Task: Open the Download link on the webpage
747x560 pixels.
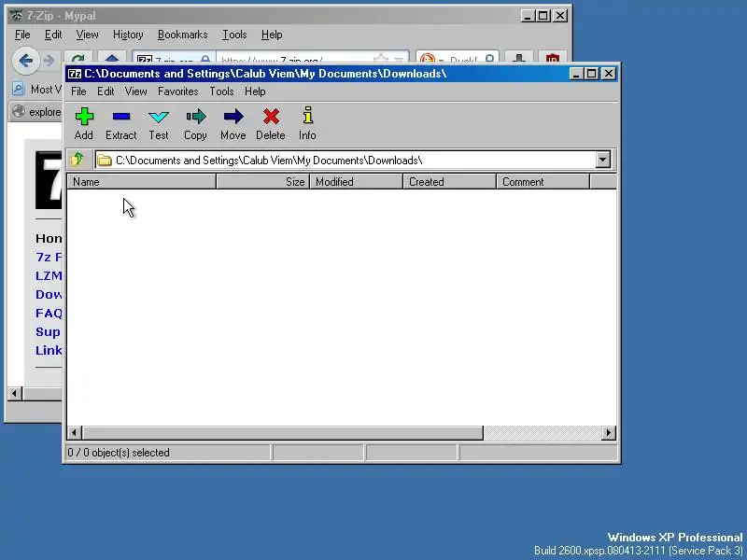Action: click(49, 294)
